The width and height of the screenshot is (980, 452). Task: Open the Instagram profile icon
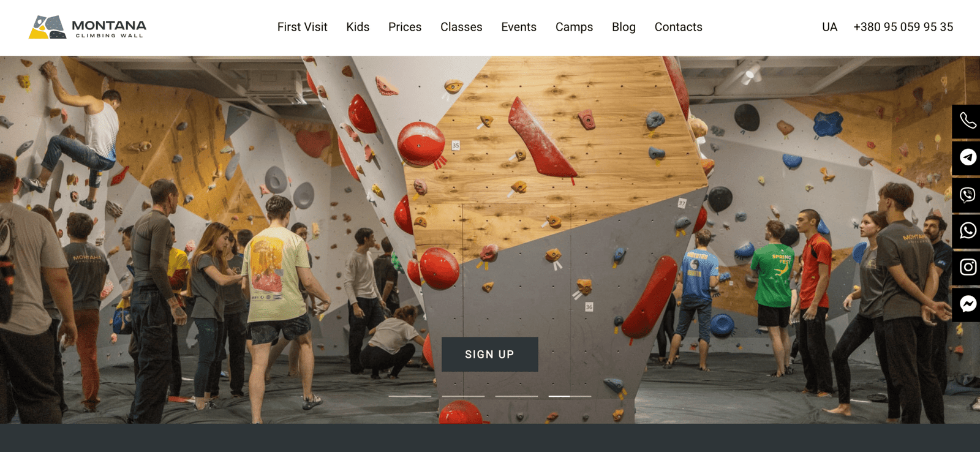point(967,267)
